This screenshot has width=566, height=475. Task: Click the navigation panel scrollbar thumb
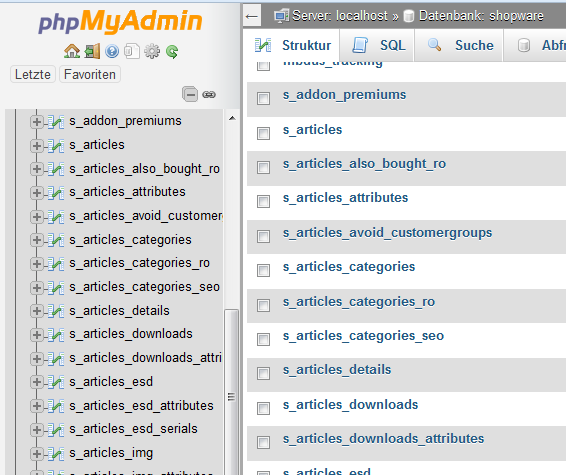click(231, 392)
